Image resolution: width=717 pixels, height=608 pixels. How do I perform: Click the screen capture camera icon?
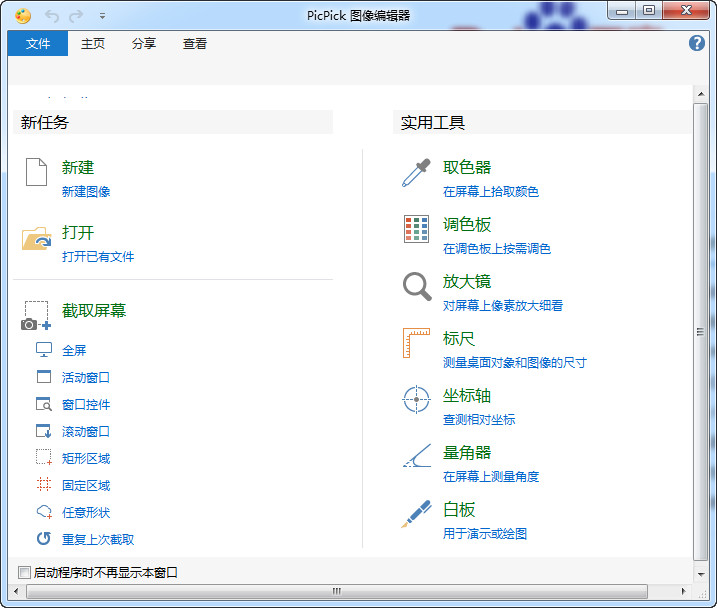coord(36,315)
